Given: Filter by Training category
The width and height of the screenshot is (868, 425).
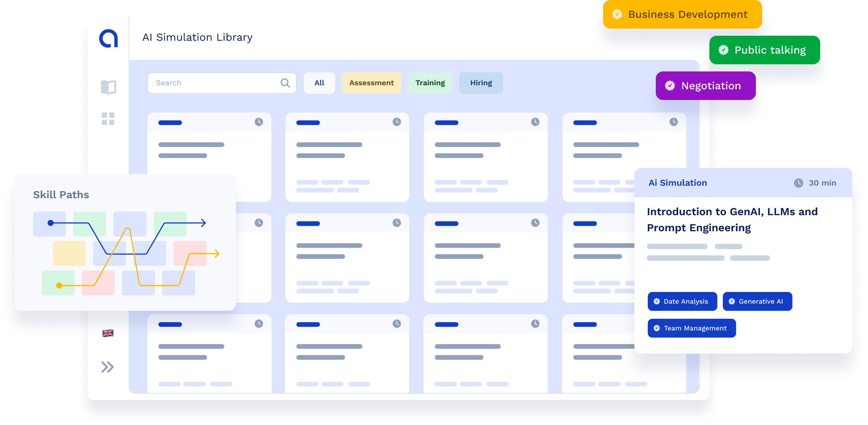Looking at the screenshot, I should point(430,83).
